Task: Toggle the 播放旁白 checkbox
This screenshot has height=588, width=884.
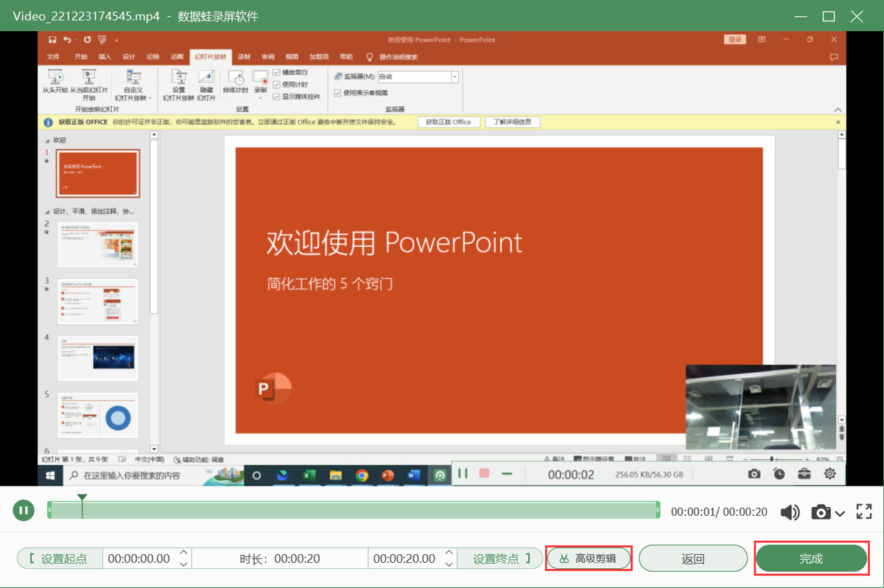Action: (276, 72)
